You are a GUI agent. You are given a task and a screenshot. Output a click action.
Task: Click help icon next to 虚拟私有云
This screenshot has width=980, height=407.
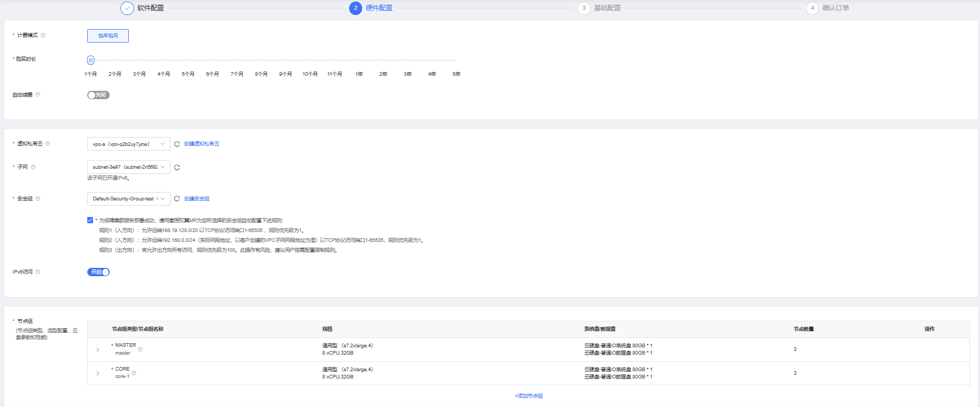[48, 144]
